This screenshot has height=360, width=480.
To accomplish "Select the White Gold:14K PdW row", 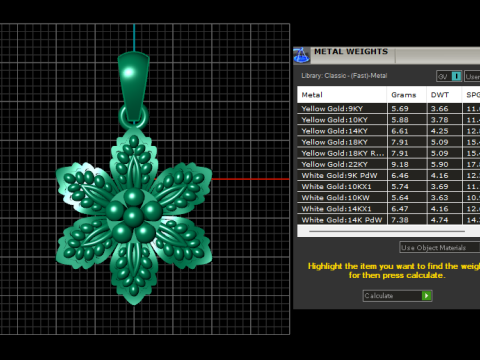I will click(389, 220).
